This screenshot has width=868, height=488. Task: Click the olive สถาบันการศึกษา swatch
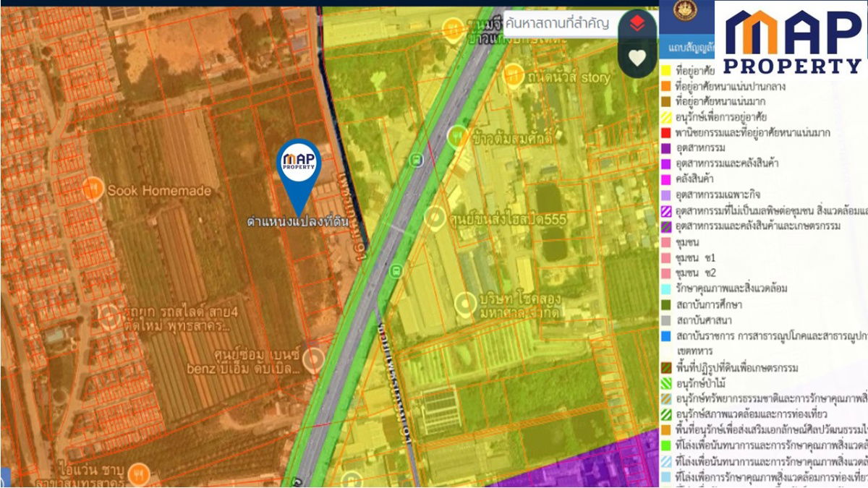pyautogui.click(x=665, y=304)
